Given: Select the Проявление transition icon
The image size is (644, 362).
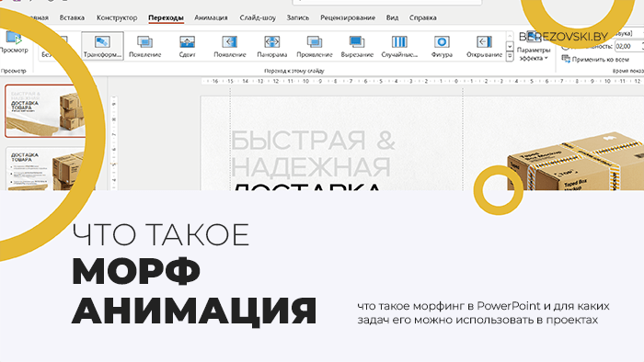Looking at the screenshot, I should pos(315,46).
